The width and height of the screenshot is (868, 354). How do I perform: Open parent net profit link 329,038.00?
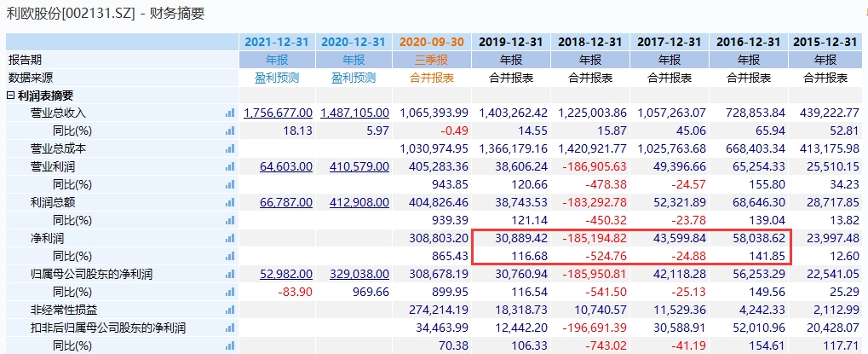pyautogui.click(x=359, y=274)
